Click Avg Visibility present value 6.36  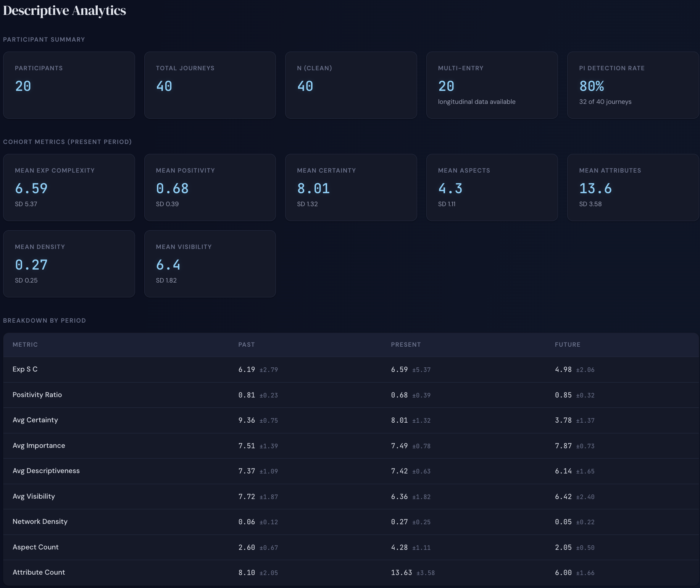[399, 497]
